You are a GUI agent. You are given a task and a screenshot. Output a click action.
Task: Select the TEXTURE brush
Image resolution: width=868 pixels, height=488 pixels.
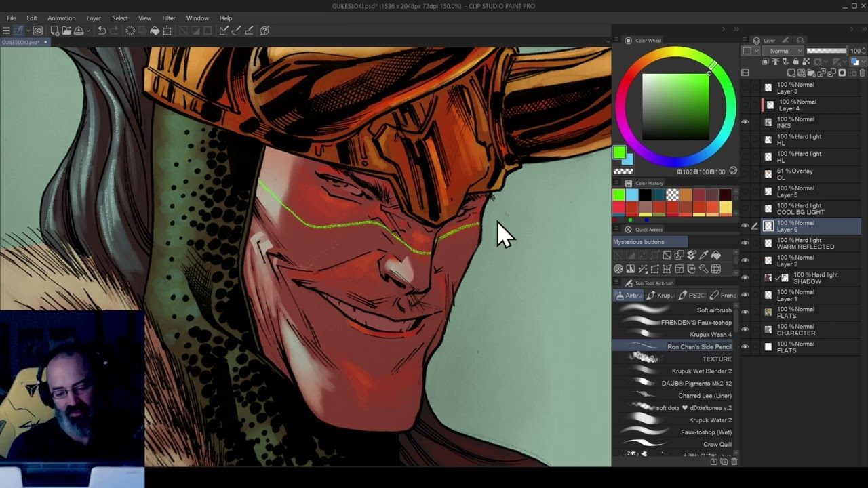(x=673, y=359)
